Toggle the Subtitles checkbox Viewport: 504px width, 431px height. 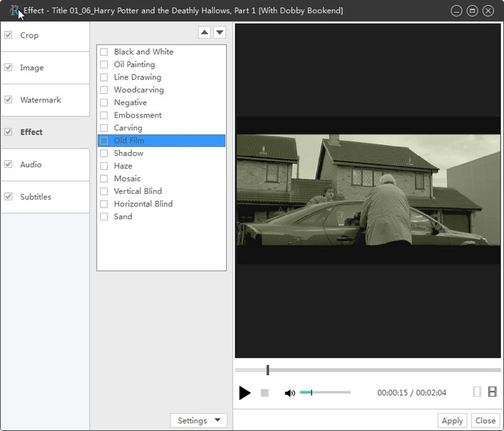point(9,196)
